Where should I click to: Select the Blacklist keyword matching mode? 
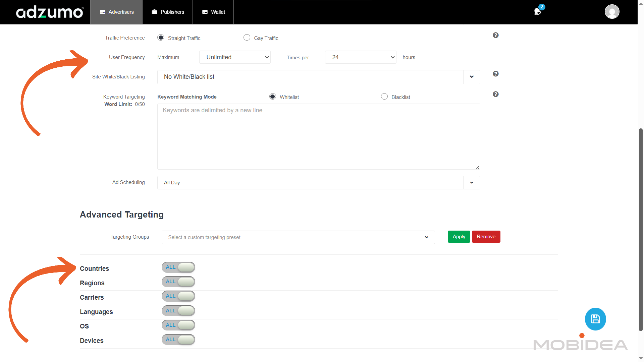[x=384, y=97]
